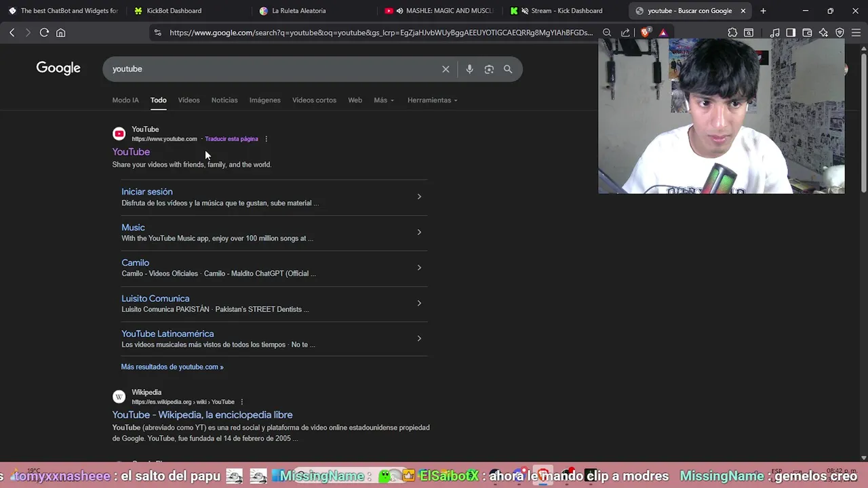868x488 pixels.
Task: Search by image with the lens icon
Action: pos(489,69)
